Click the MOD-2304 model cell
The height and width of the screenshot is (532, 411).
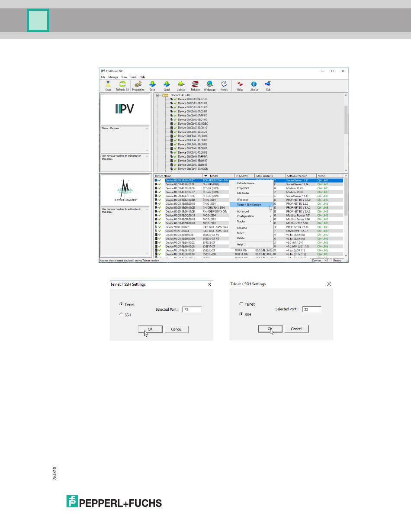point(209,215)
